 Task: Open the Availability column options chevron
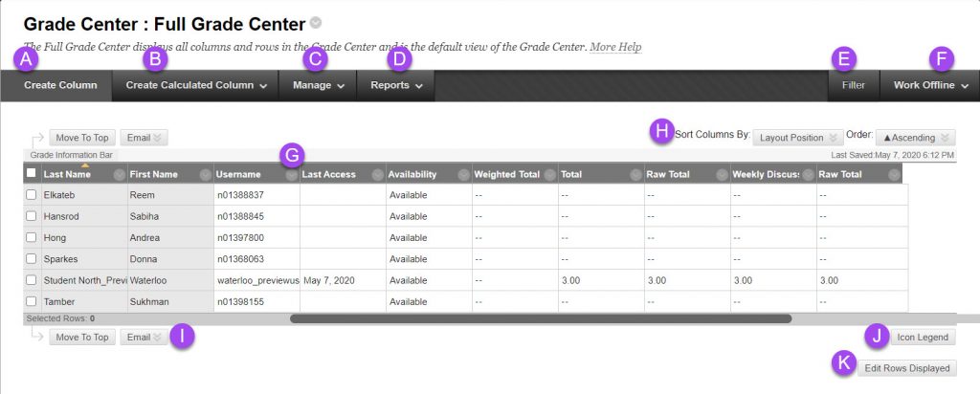[463, 175]
